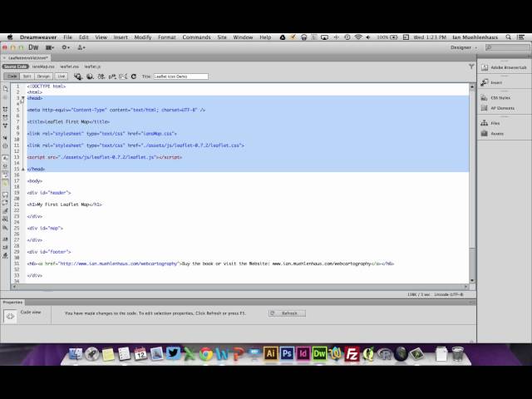Click the Google Drive icon in the menu bar
Image resolution: width=532 pixels, height=399 pixels.
click(x=283, y=37)
